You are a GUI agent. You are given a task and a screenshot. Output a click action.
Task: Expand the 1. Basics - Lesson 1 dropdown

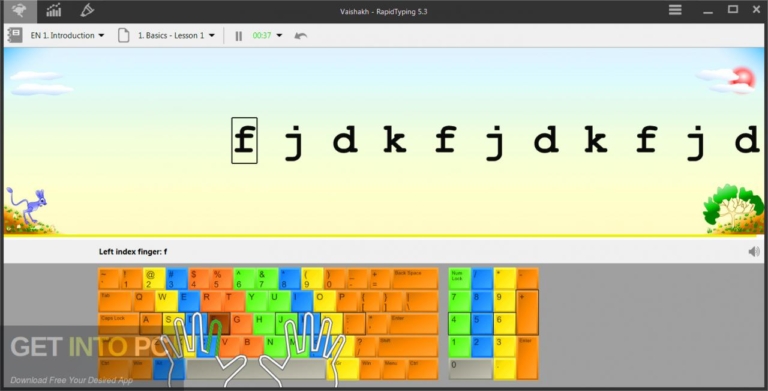coord(176,35)
